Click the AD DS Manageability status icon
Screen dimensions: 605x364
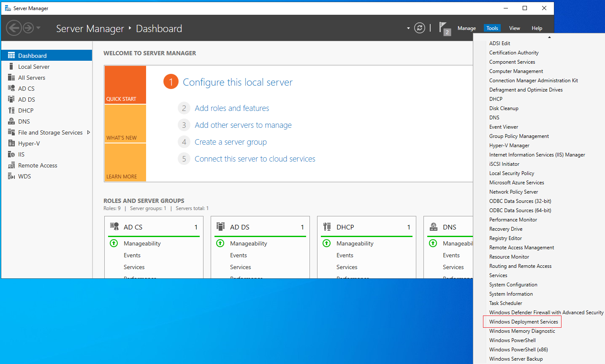(220, 243)
